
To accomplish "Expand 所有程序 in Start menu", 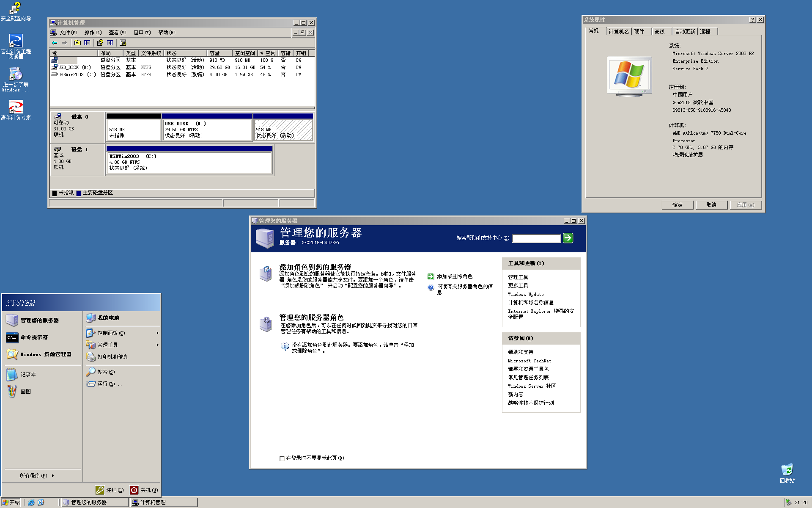I will [37, 476].
